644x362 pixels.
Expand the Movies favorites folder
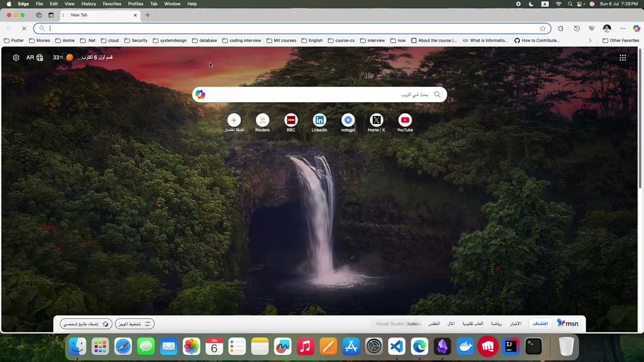tap(40, 40)
